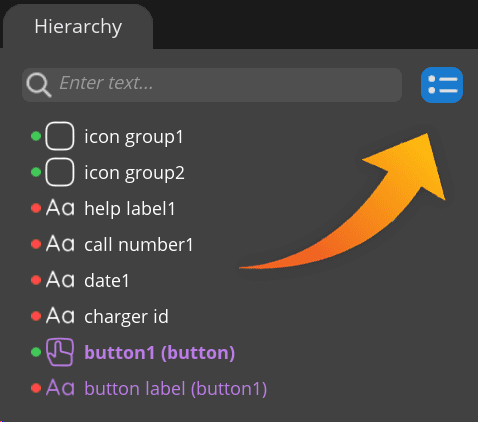Select the button1 (button) item
478x422 pixels.
pos(160,353)
